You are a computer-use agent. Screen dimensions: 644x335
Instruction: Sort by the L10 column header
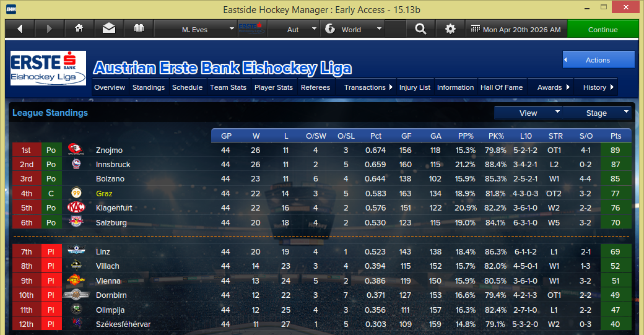pos(526,136)
